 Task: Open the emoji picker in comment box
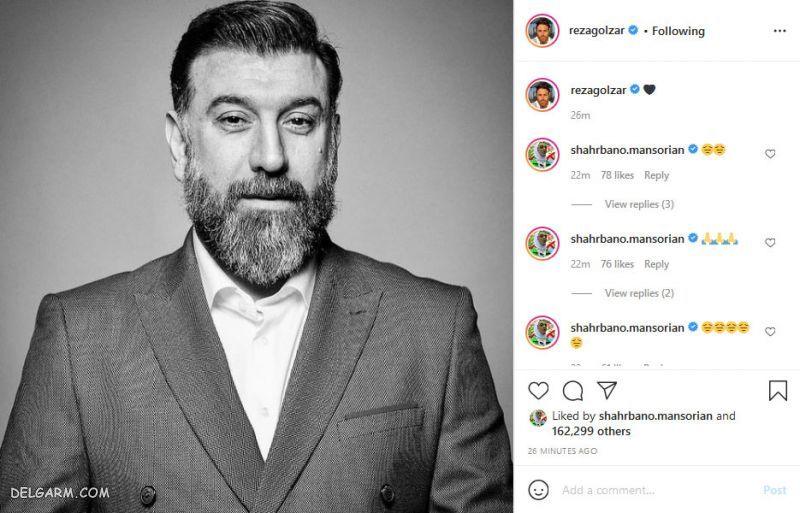point(538,490)
